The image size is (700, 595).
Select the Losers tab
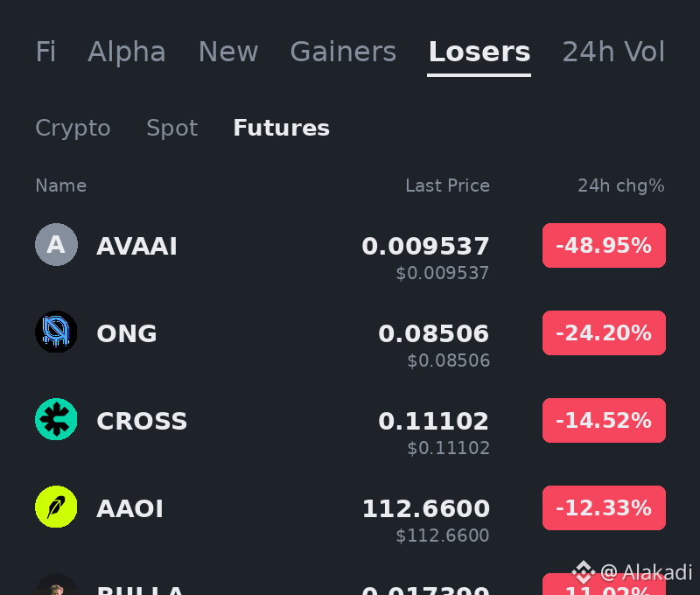pos(479,52)
